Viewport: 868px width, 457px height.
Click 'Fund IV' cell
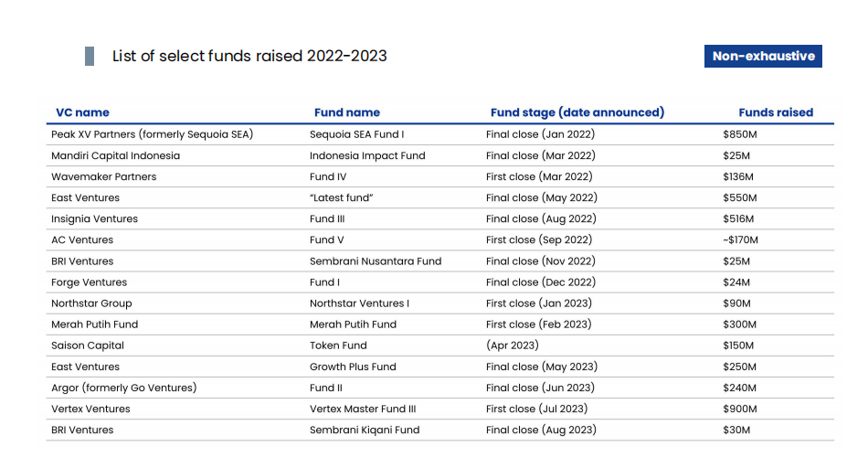[328, 176]
